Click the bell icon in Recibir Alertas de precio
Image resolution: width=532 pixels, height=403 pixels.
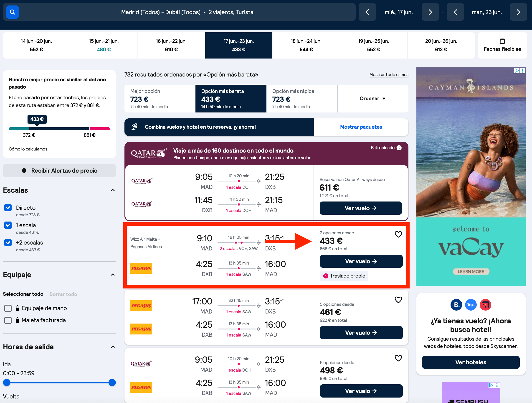24,171
